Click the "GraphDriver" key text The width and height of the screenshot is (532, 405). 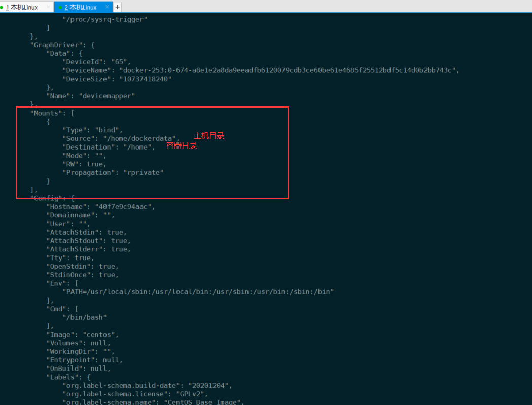tap(56, 45)
